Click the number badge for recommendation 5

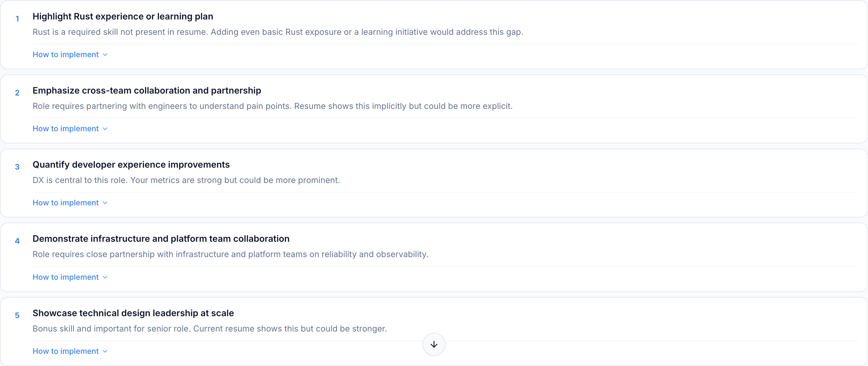(x=17, y=315)
